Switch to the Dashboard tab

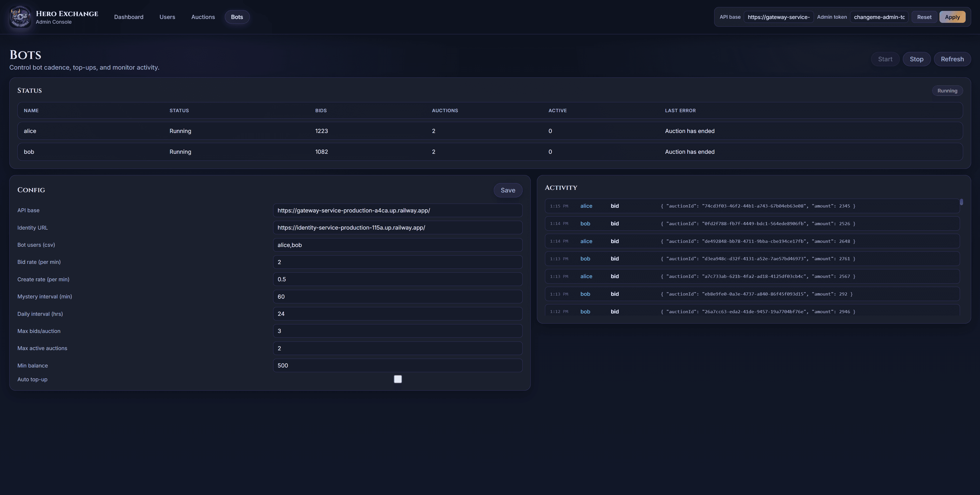[129, 17]
